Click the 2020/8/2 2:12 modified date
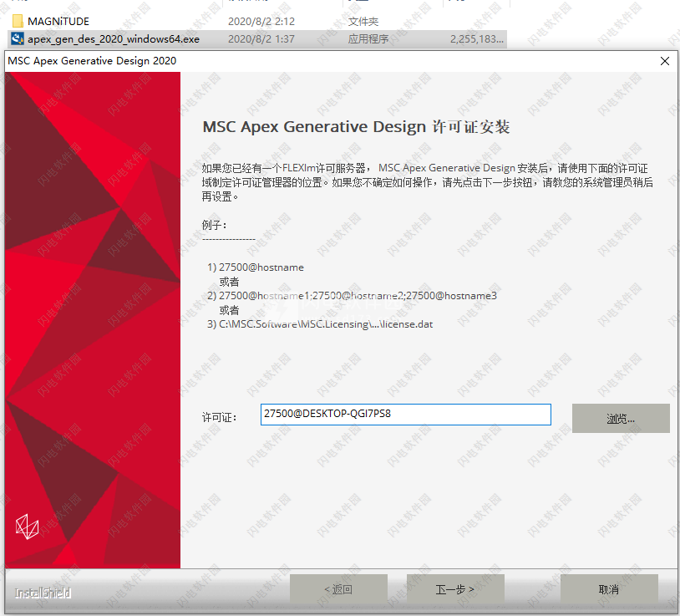 point(261,21)
